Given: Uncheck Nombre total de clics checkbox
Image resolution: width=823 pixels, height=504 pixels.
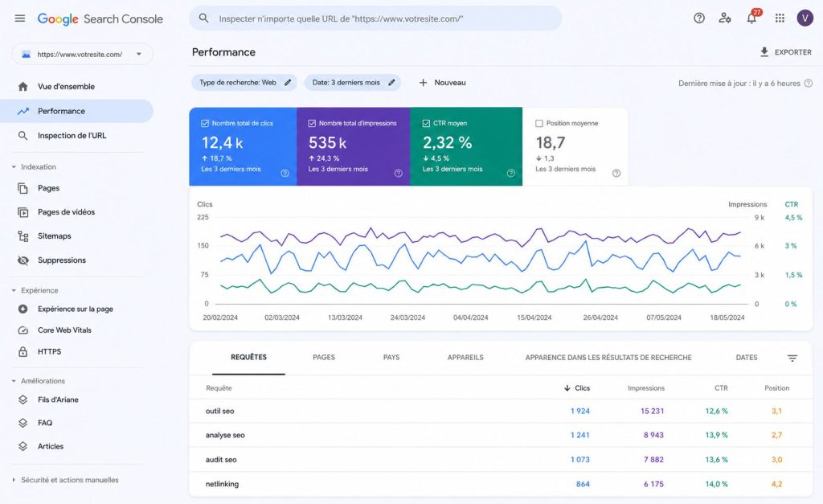Looking at the screenshot, I should pos(205,123).
